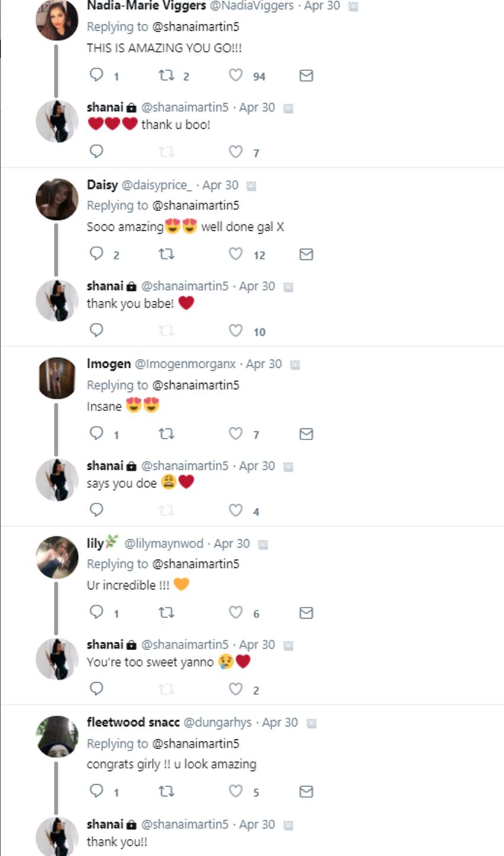Like shanai's 'thank u boo!' reply
The width and height of the screenshot is (504, 856).
click(236, 152)
